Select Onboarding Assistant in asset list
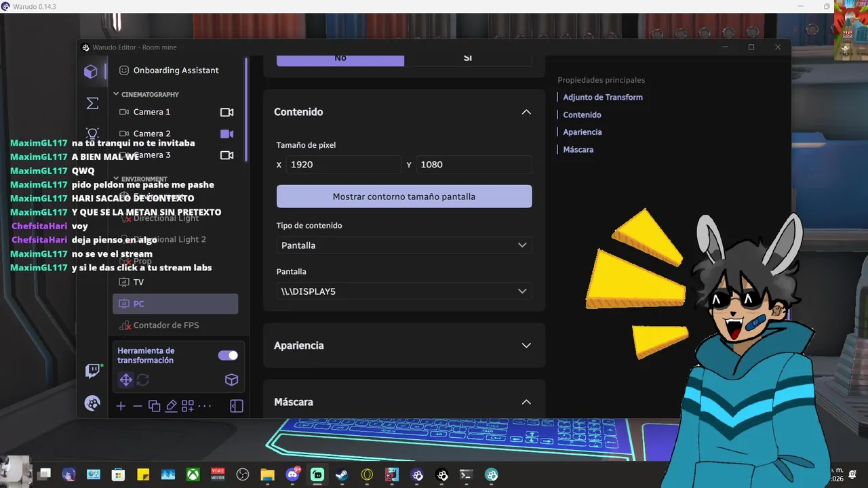Screen dimensions: 868x488 [x=175, y=70]
